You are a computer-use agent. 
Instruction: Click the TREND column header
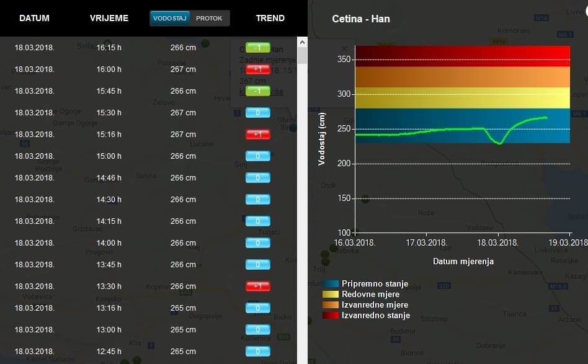click(x=270, y=18)
